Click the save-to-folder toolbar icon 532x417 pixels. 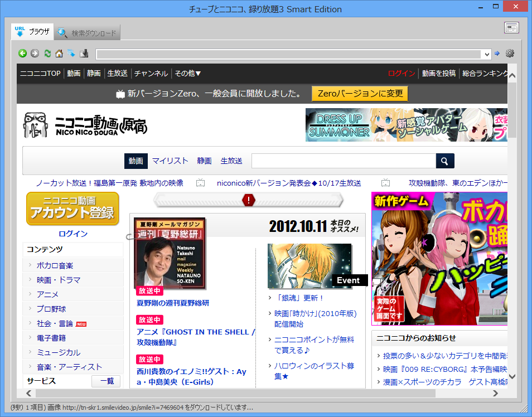coord(84,54)
